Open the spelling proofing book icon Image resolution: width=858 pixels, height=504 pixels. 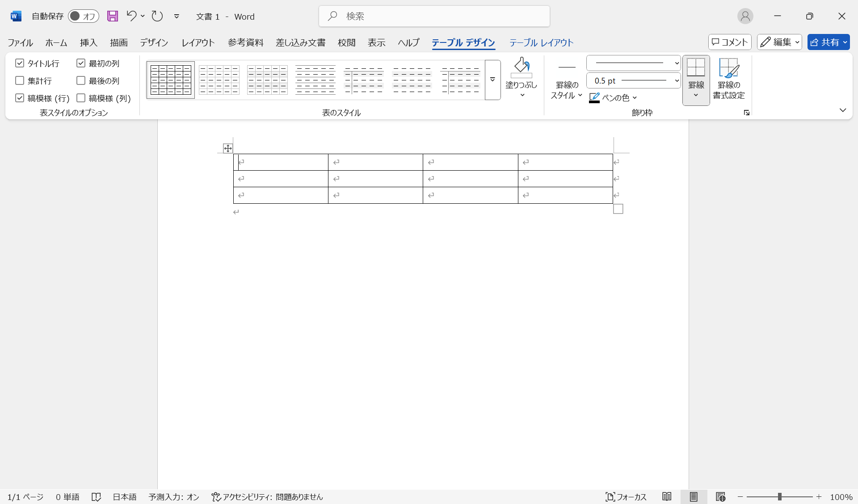point(96,497)
